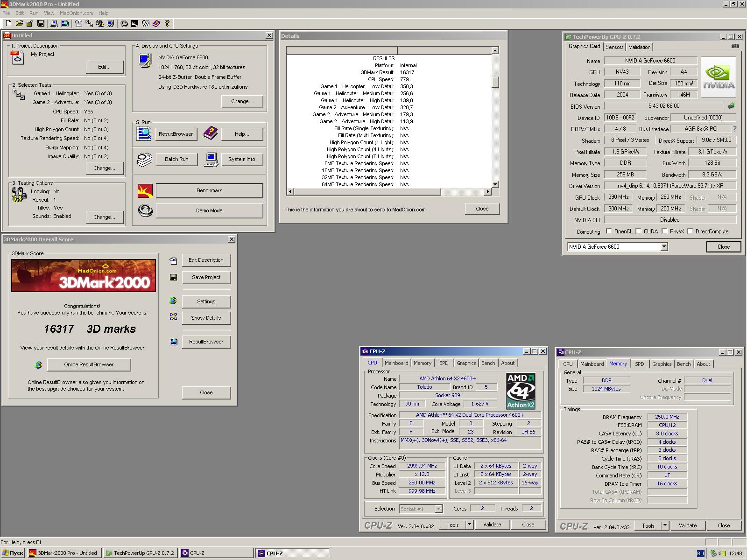Viewport: 747px width, 560px height.
Task: Click the Save floppy disk toolbar icon
Action: pyautogui.click(x=41, y=23)
